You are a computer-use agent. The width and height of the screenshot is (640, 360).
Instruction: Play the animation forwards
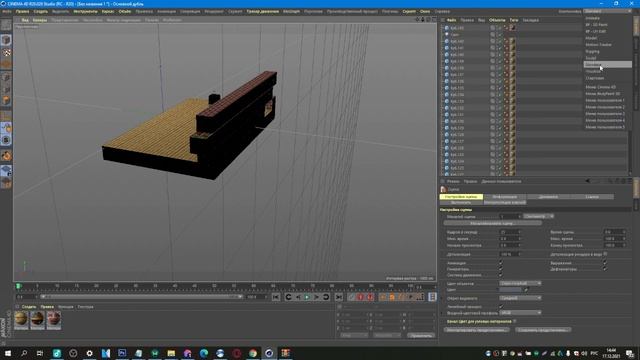(x=307, y=297)
